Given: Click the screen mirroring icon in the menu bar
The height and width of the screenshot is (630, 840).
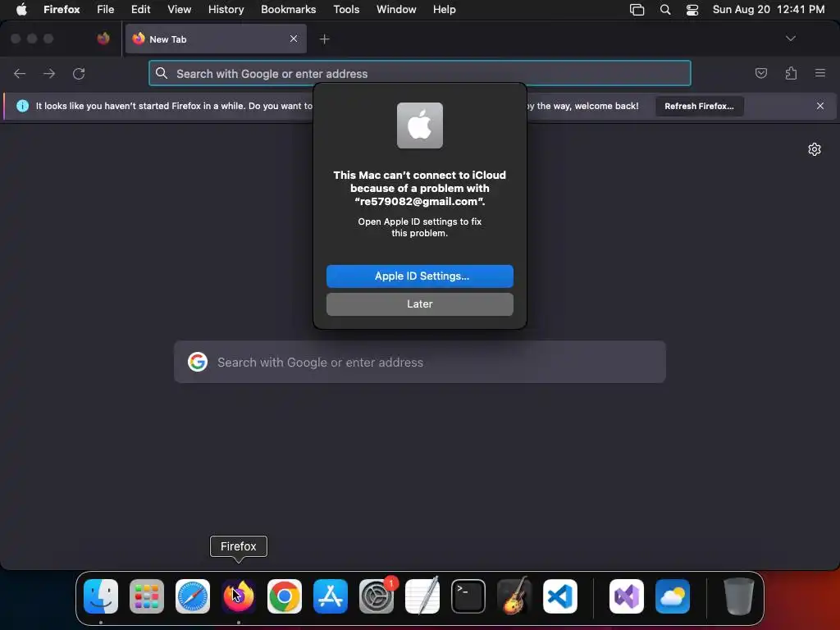Looking at the screenshot, I should [637, 10].
